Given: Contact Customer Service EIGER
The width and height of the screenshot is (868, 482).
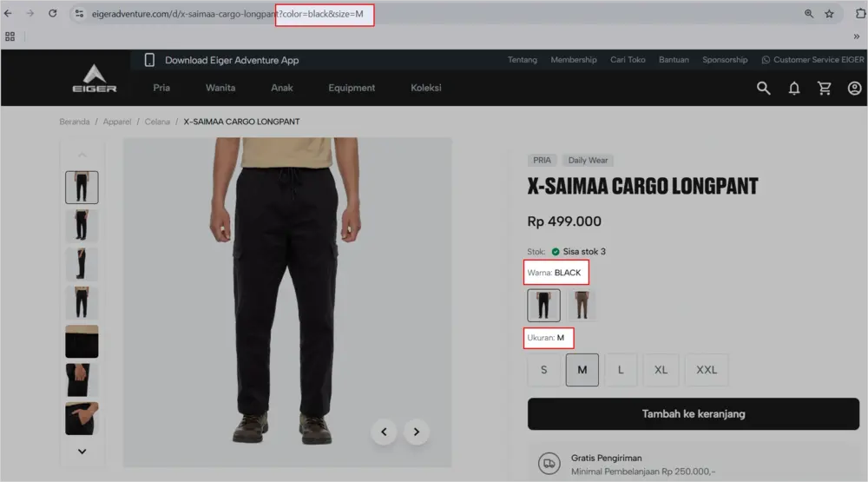Looking at the screenshot, I should tap(812, 60).
